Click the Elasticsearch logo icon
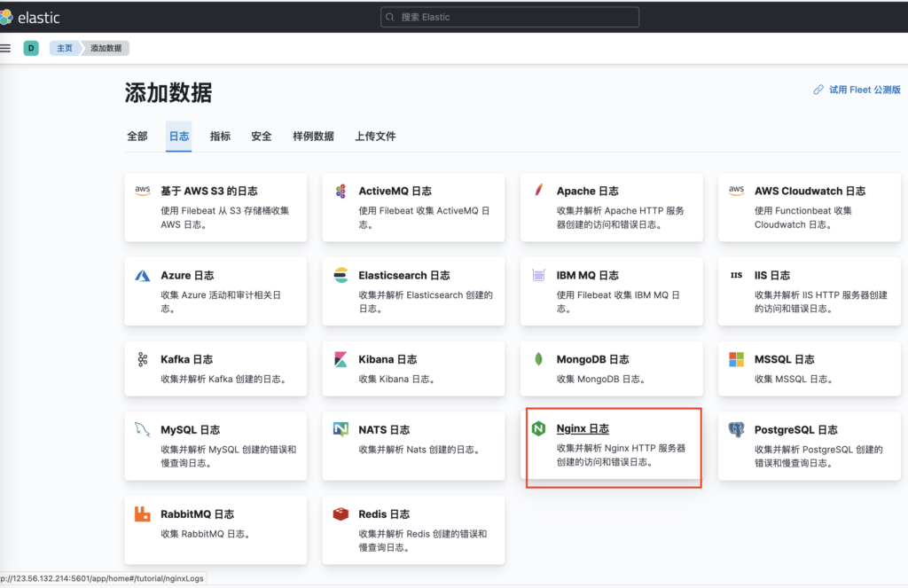 [x=340, y=275]
